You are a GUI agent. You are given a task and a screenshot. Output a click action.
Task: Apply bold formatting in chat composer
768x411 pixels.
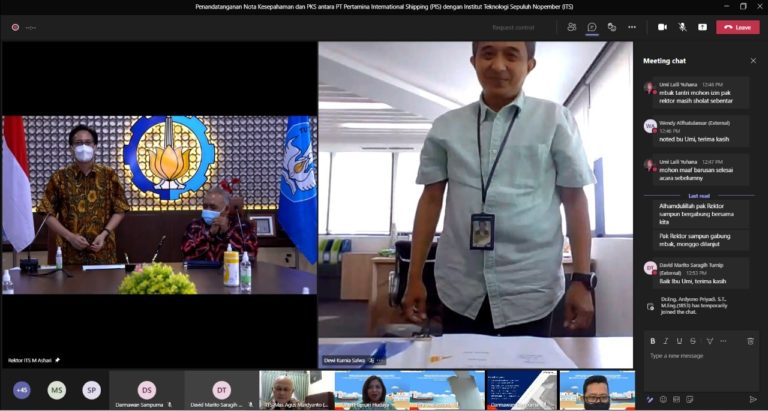coord(652,341)
